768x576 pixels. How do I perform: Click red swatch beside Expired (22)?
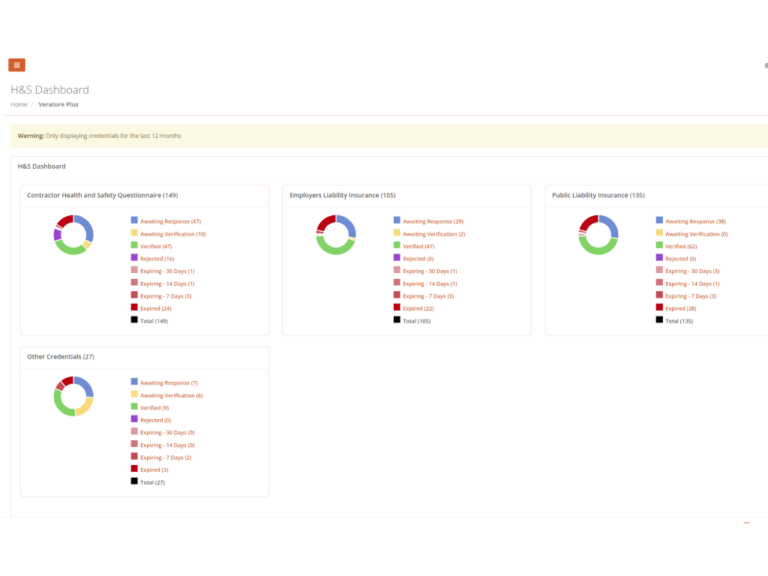[397, 307]
